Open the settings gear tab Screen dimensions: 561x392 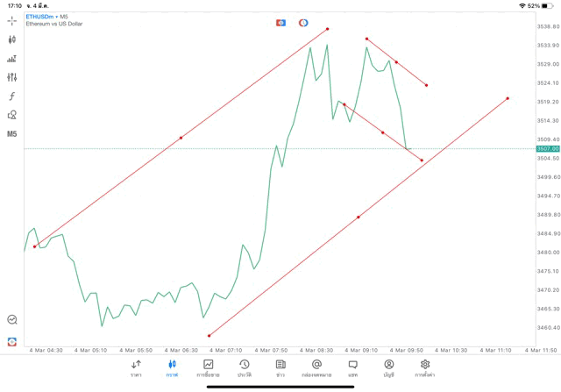tap(424, 368)
